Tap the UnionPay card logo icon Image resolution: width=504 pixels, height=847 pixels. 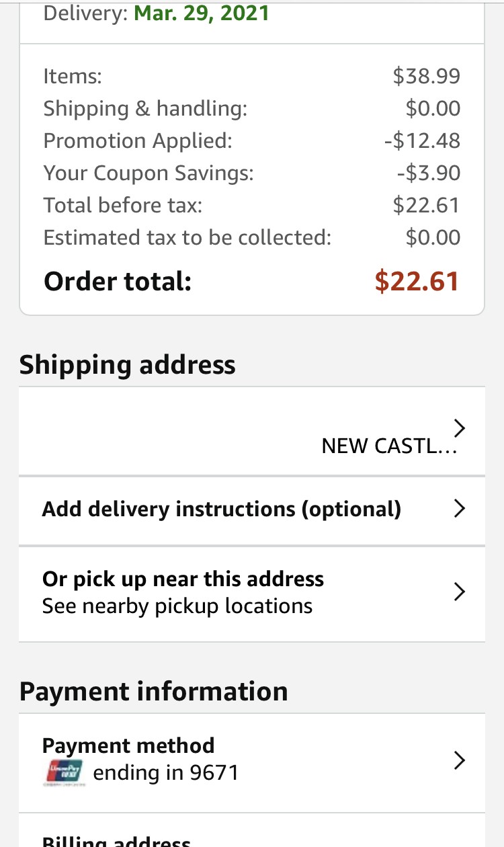click(x=63, y=772)
